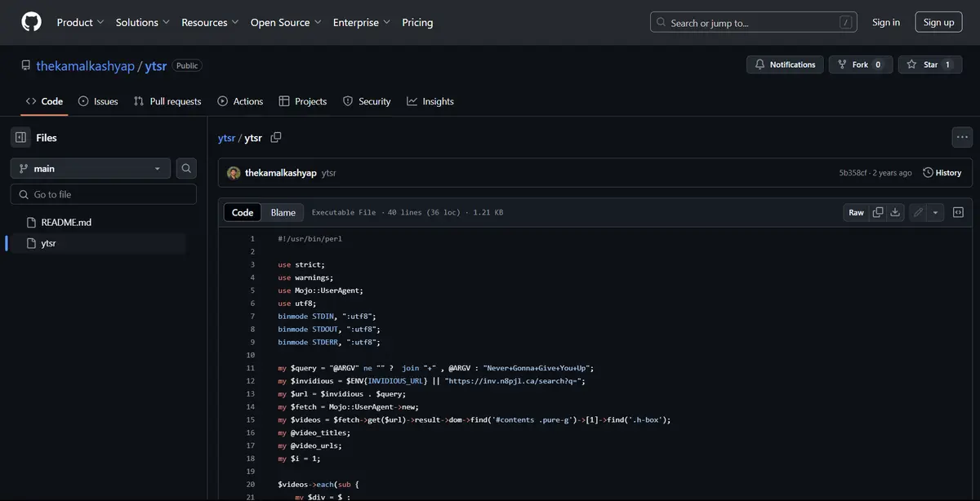Open the symbols panel icon
980x501 pixels.
[x=958, y=212]
